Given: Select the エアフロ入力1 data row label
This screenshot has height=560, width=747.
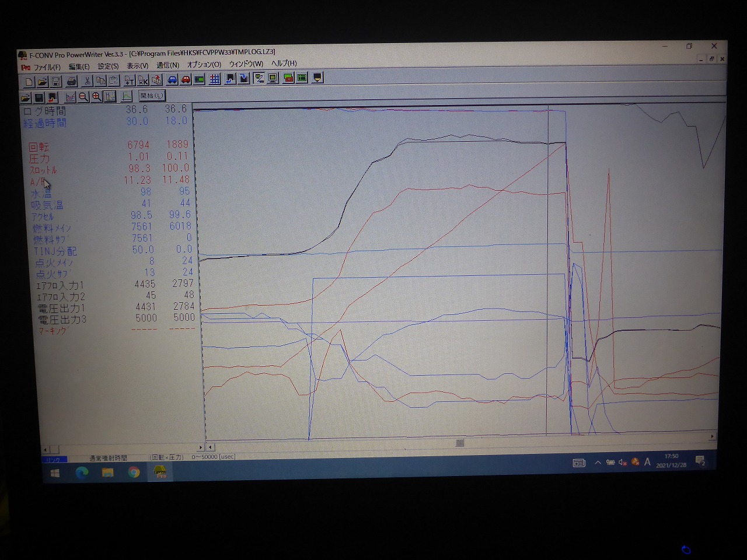Looking at the screenshot, I should point(60,286).
